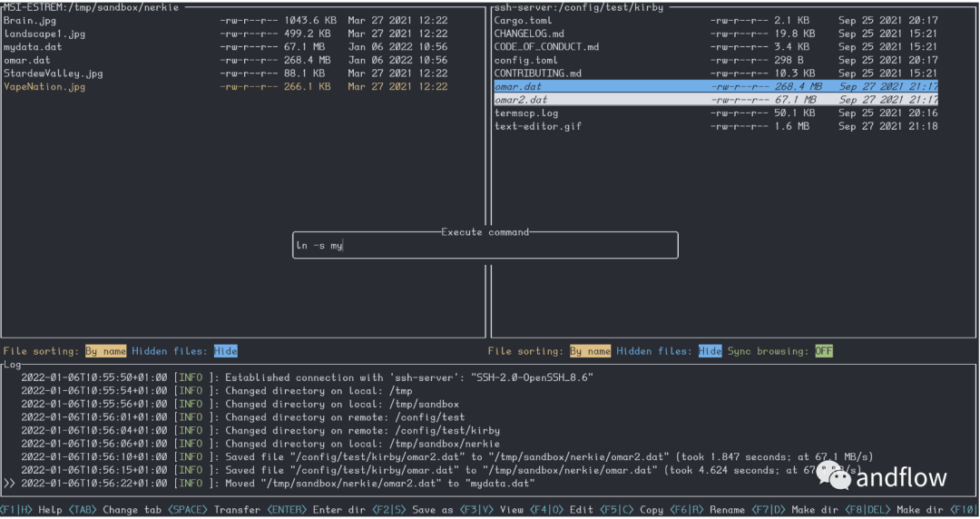Select mydata.dat in the local panel
Viewport: 980px width, 519px height.
tap(226, 47)
